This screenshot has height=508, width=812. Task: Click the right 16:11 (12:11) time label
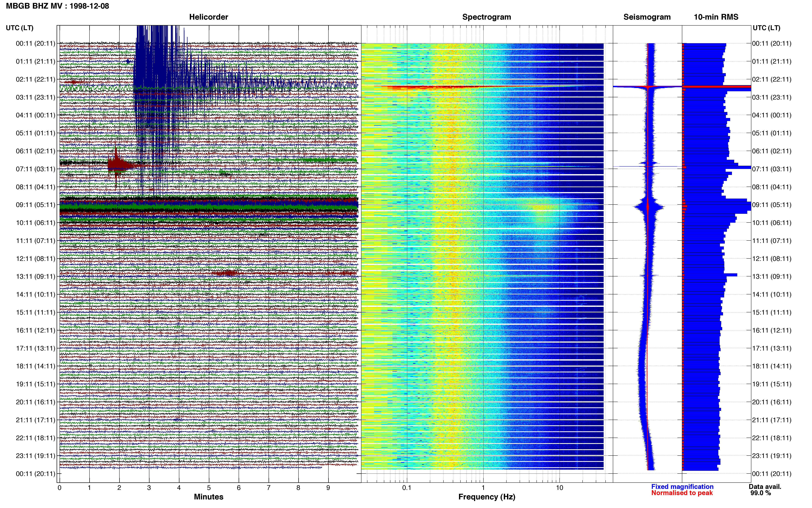point(772,330)
